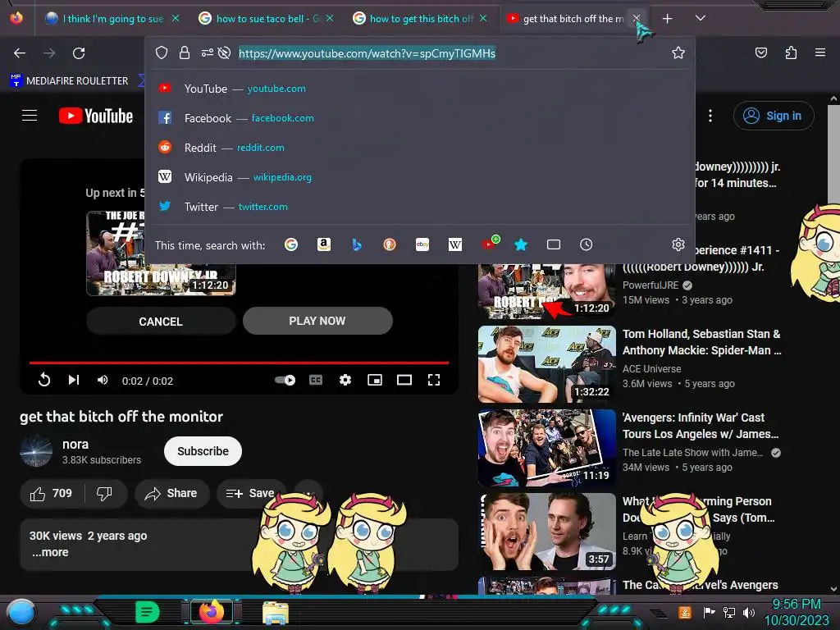This screenshot has height=630, width=840.
Task: Select Reddit suggestion reddit.com
Action: [420, 148]
